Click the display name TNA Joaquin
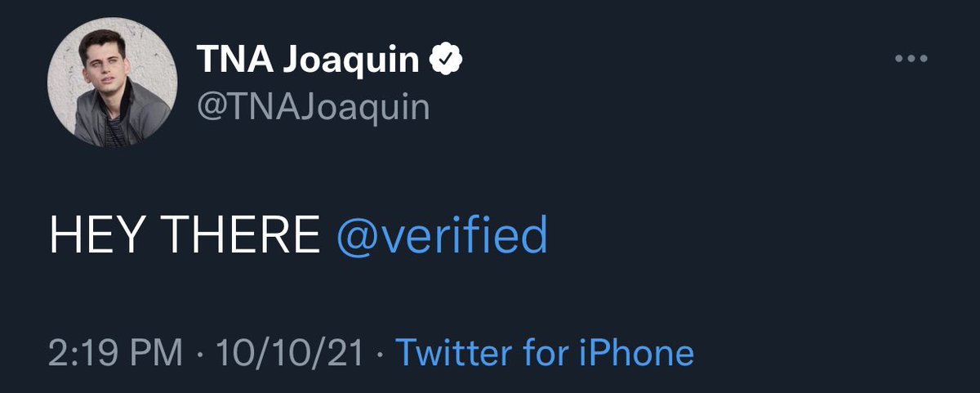 point(311,60)
